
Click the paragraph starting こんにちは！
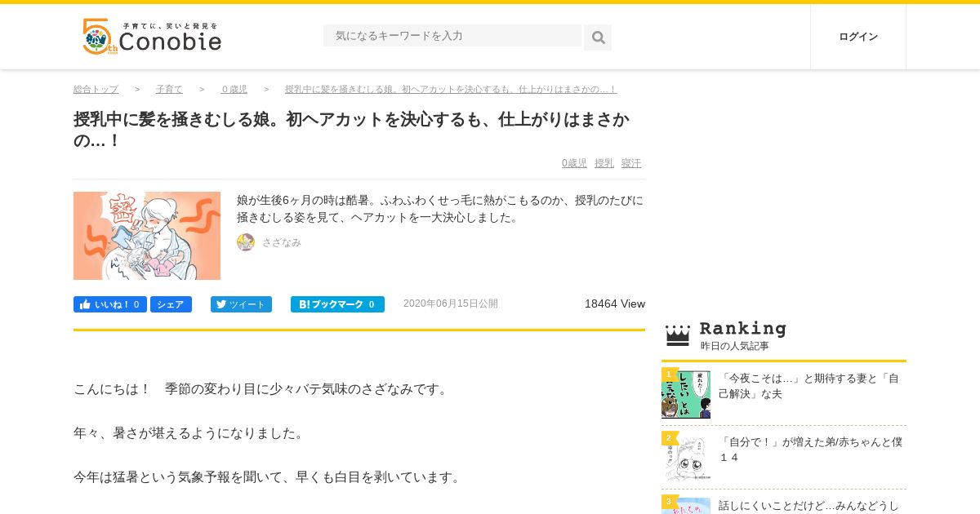coord(263,389)
